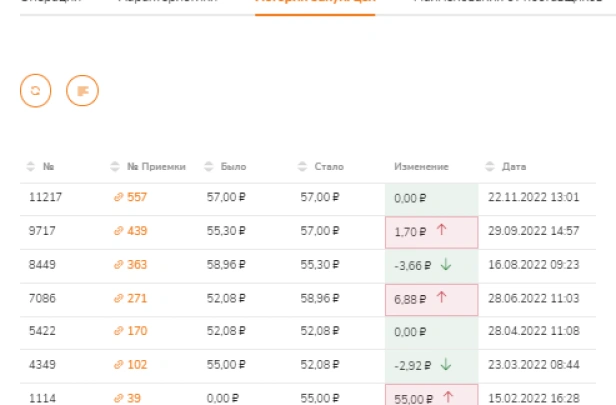Open acceptance link 170
Screen dimensions: 616x405
[137, 331]
